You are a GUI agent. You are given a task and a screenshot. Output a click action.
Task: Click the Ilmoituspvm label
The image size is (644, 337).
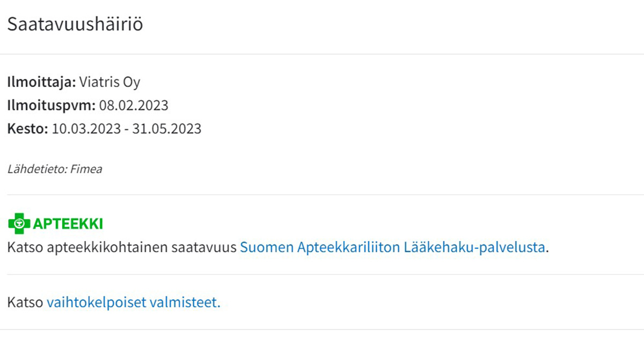click(x=51, y=105)
